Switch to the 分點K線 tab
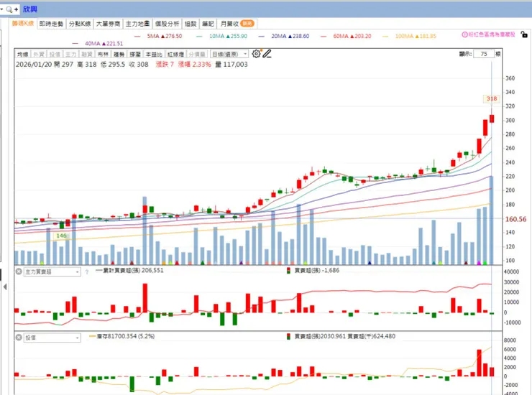532x395 pixels. pyautogui.click(x=80, y=24)
